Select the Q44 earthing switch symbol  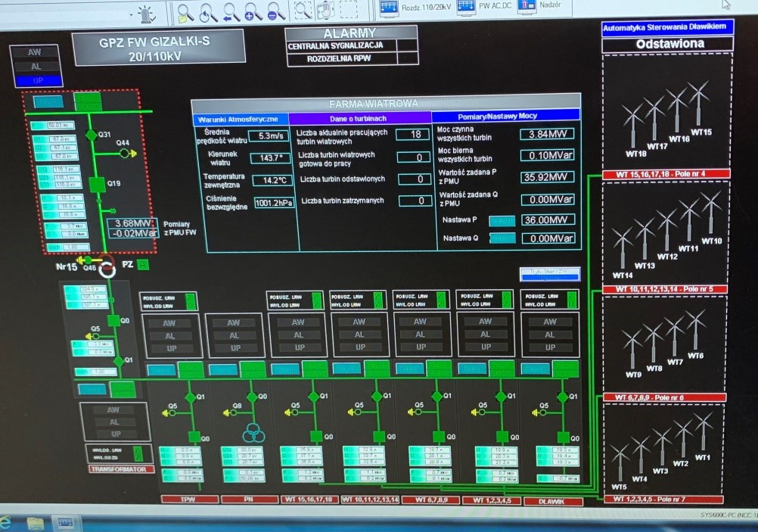(126, 154)
